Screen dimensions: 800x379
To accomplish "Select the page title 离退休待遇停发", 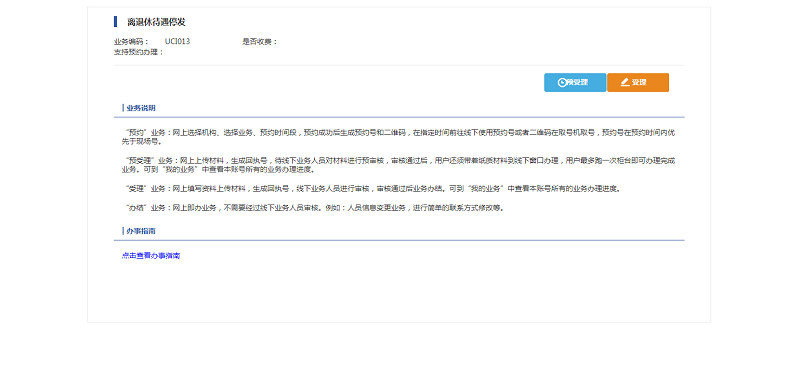I will [x=156, y=22].
